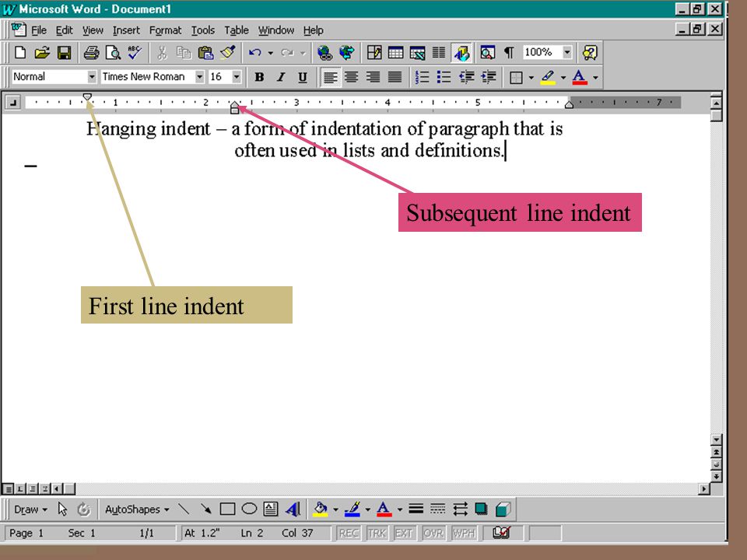Screen dimensions: 747x560
Task: Apply Fill Color in Drawing toolbar
Action: pyautogui.click(x=321, y=509)
